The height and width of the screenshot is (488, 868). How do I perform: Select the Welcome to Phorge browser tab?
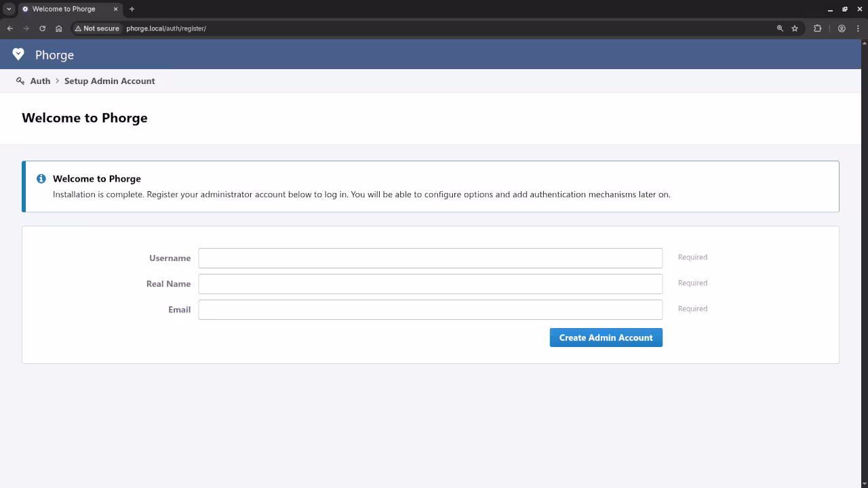coord(64,9)
